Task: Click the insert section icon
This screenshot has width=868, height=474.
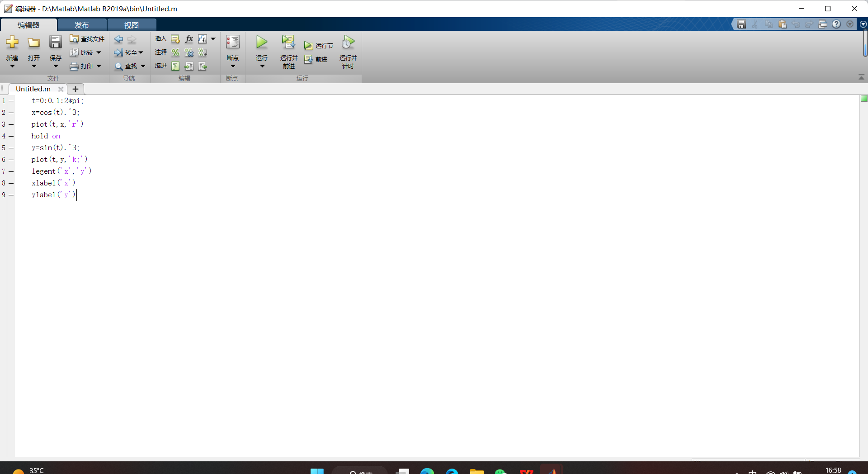Action: tap(175, 39)
